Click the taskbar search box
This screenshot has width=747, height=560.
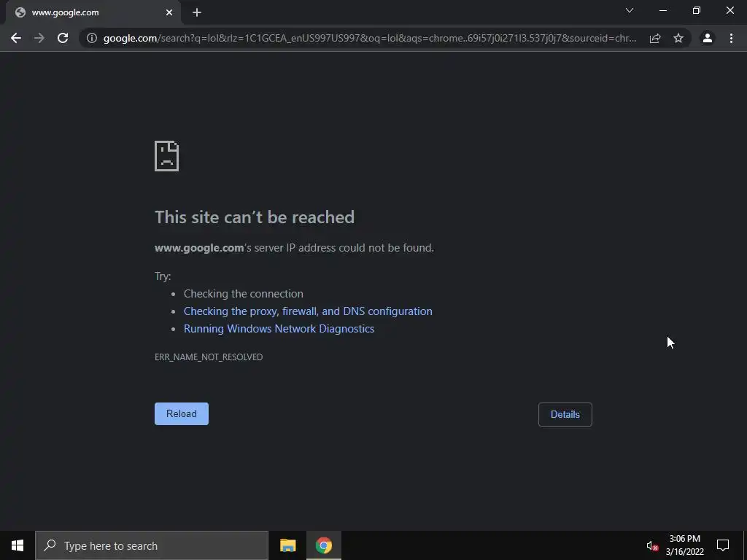pyautogui.click(x=152, y=545)
